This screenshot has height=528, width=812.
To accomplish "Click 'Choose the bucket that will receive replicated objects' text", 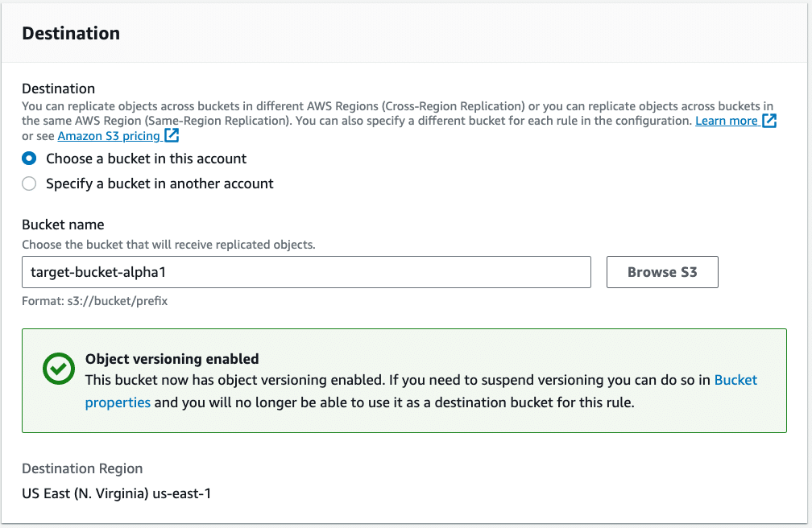I will [168, 245].
